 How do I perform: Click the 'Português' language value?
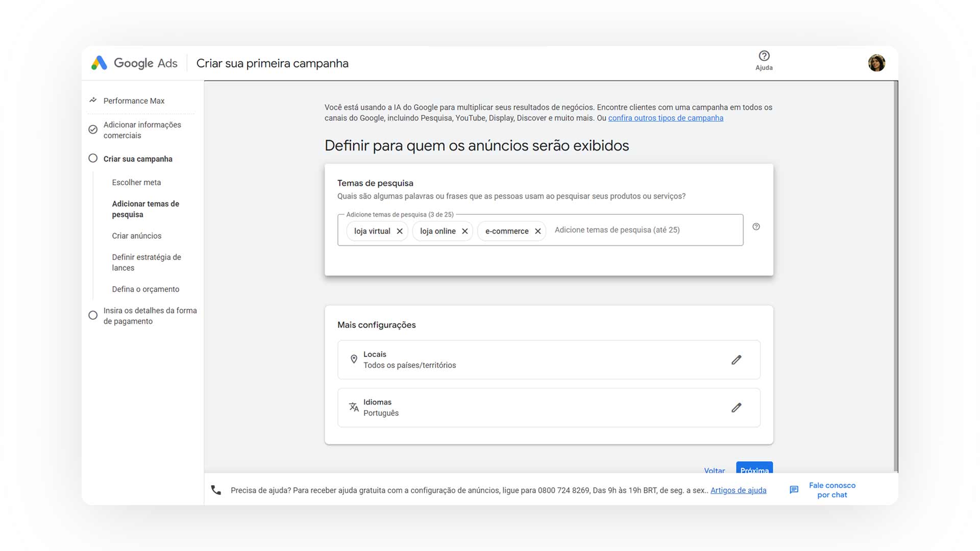click(381, 413)
